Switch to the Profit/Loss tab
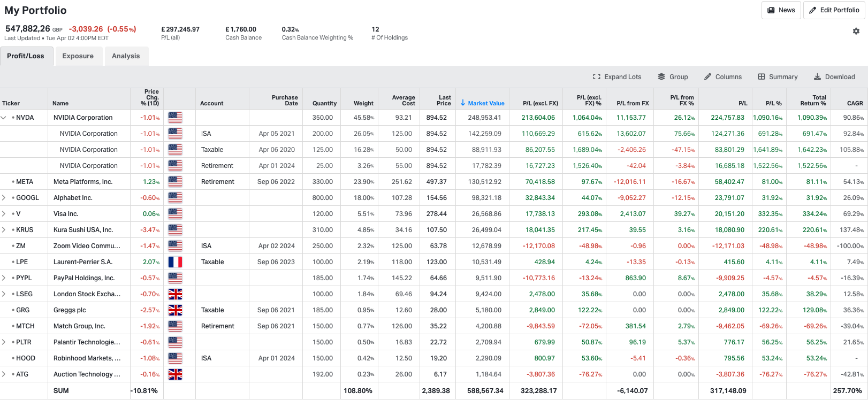This screenshot has height=400, width=868. [x=26, y=56]
